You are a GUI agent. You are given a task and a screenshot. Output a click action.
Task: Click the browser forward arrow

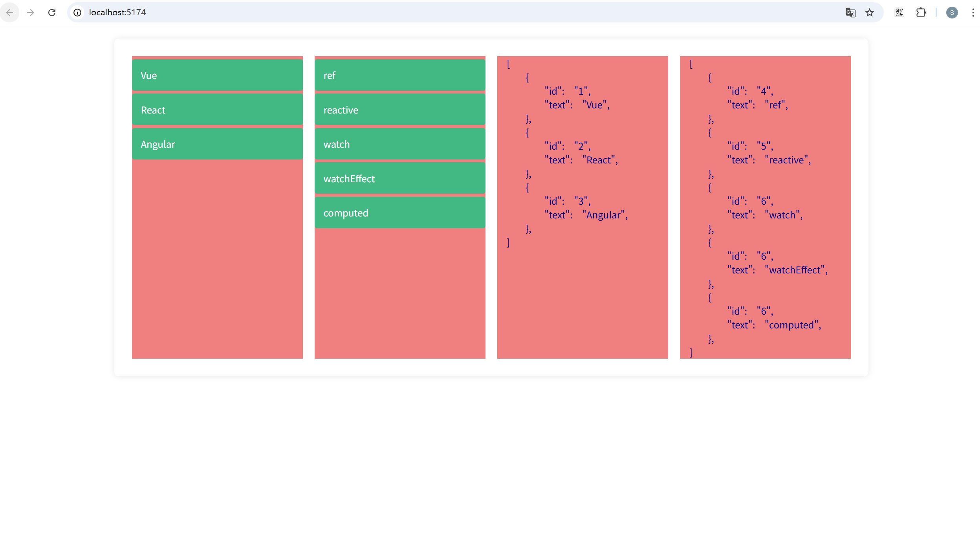pyautogui.click(x=31, y=13)
